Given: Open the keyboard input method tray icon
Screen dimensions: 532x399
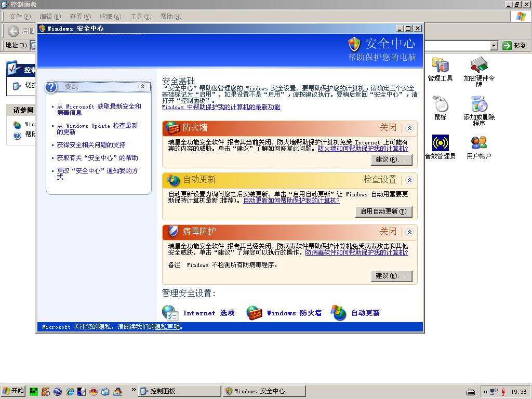Looking at the screenshot, I should coord(471,392).
